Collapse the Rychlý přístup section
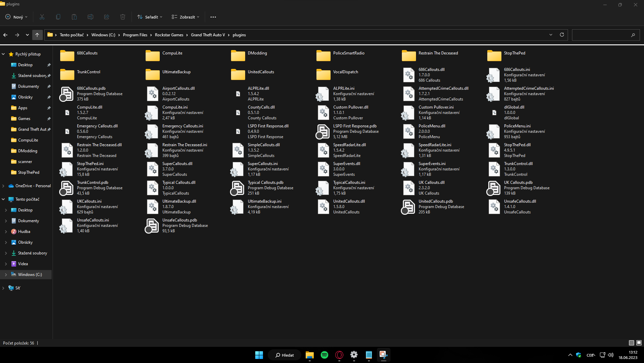The image size is (644, 363). [3, 54]
